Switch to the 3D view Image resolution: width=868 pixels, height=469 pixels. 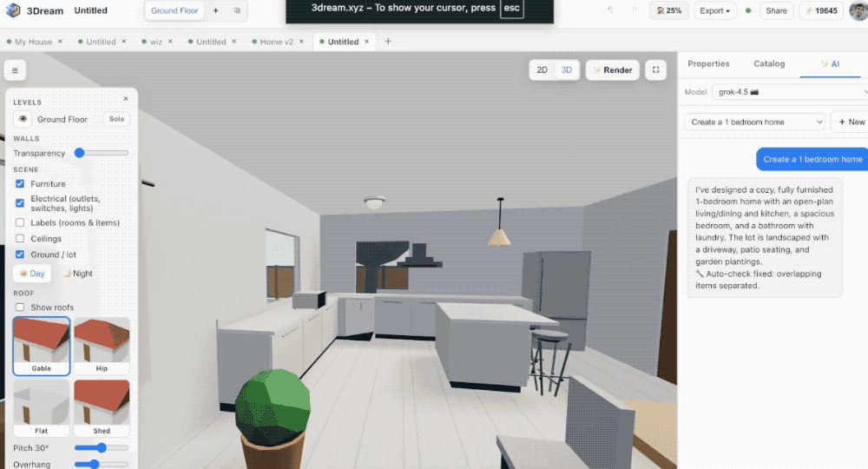coord(566,70)
